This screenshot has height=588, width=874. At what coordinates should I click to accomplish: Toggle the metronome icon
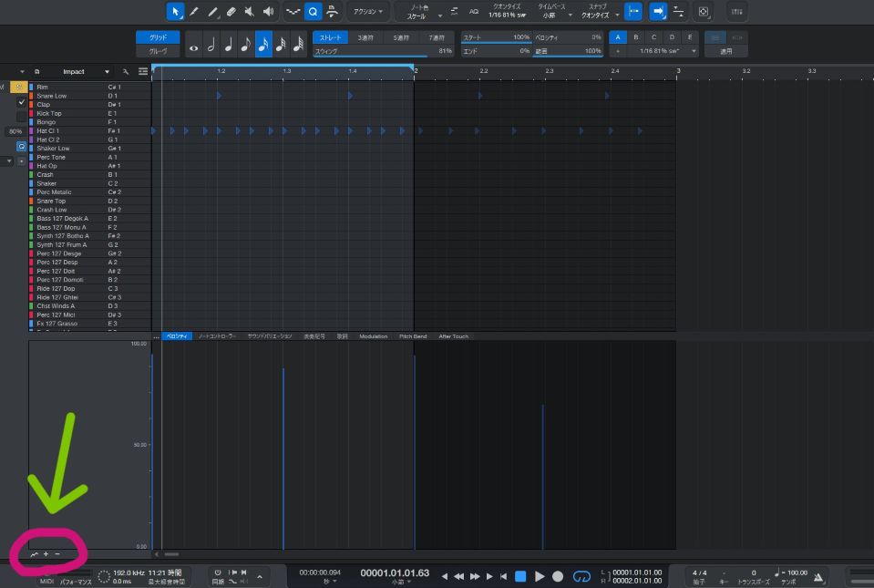click(817, 576)
